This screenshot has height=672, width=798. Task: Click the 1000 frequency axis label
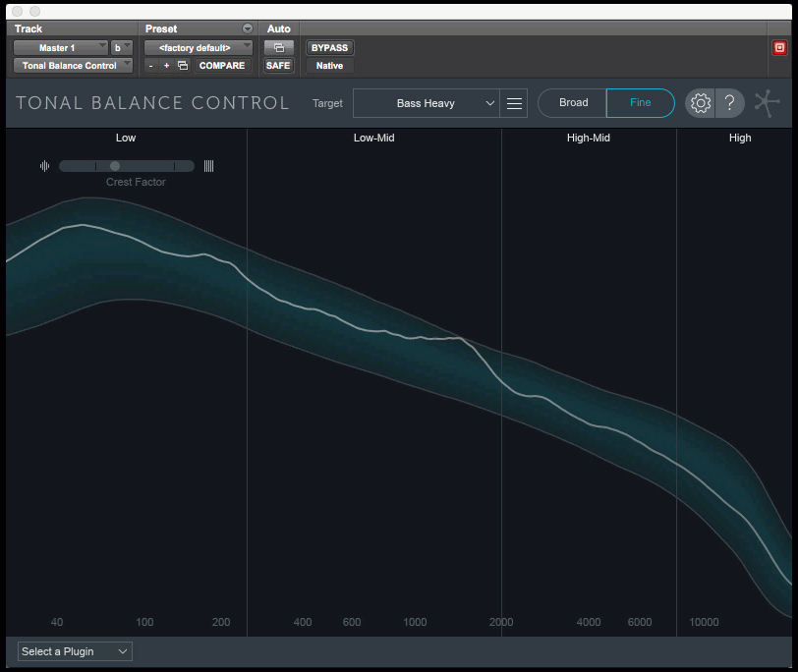coord(415,622)
